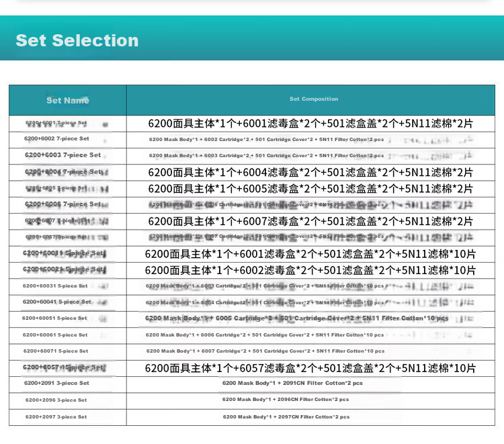Click the Set Name column header
The width and height of the screenshot is (504, 444).
pyautogui.click(x=68, y=100)
